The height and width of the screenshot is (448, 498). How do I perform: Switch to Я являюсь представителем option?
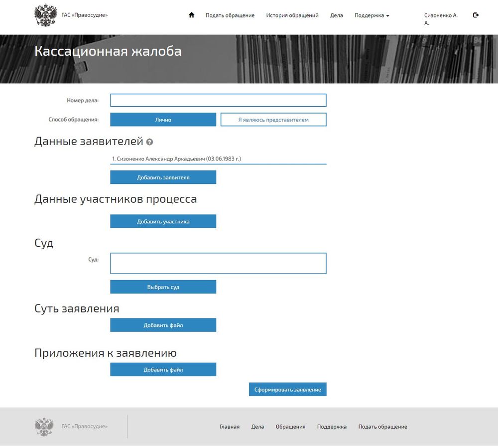(x=273, y=120)
